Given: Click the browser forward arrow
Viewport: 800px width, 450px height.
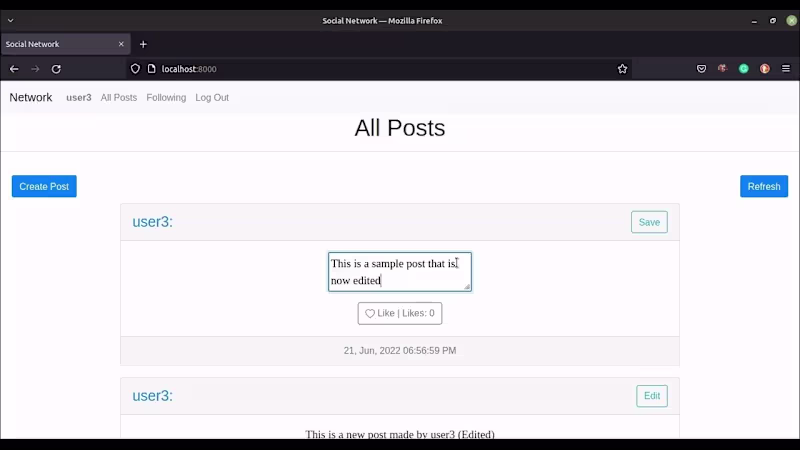Looking at the screenshot, I should (35, 69).
